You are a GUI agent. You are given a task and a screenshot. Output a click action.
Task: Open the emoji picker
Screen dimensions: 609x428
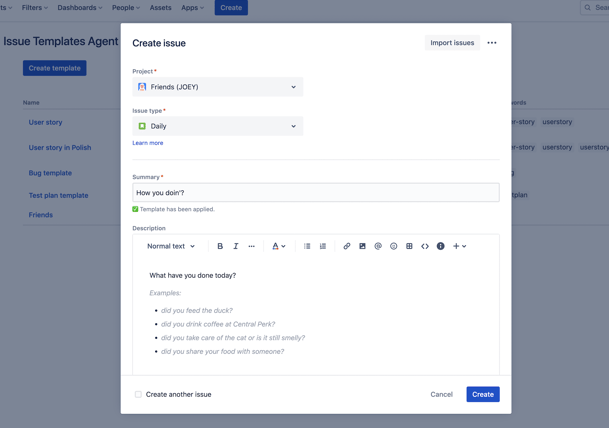click(393, 246)
